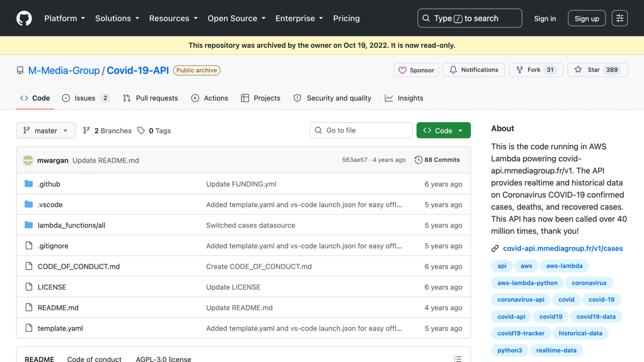Select Code of conduct tab
This screenshot has width=644, height=362.
pyautogui.click(x=94, y=359)
